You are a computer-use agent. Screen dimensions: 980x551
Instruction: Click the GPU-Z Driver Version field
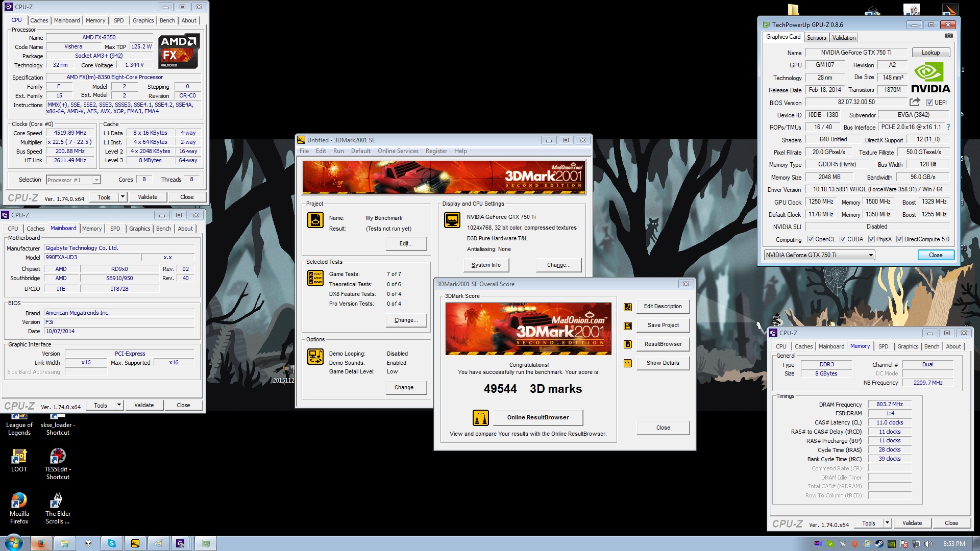click(x=877, y=189)
